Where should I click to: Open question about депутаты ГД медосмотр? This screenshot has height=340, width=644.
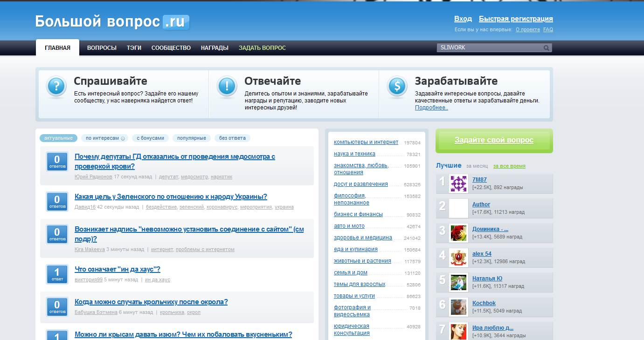click(175, 162)
